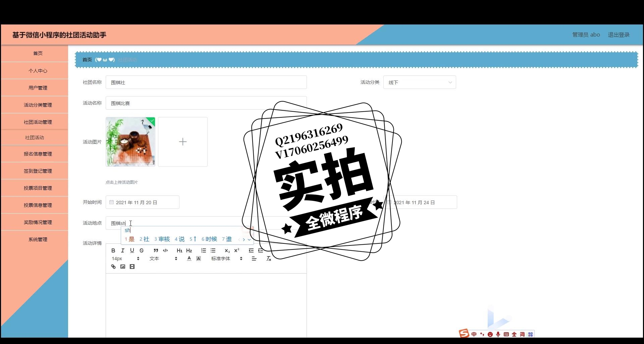Image resolution: width=644 pixels, height=344 pixels.
Task: Increase indent in the editor
Action: coord(261,250)
